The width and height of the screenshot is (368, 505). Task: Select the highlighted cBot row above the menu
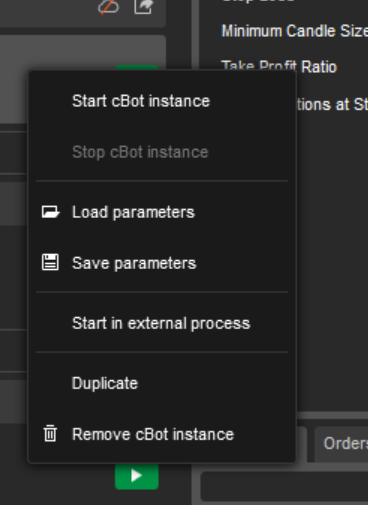pos(83,79)
